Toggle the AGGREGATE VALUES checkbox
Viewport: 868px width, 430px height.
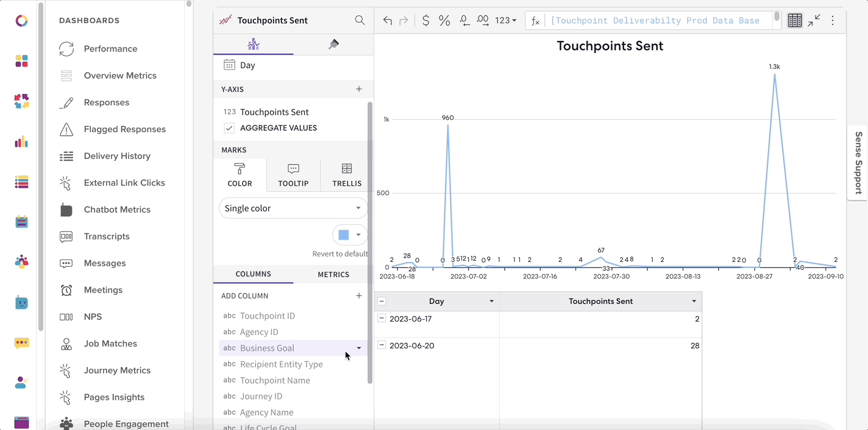click(x=229, y=128)
